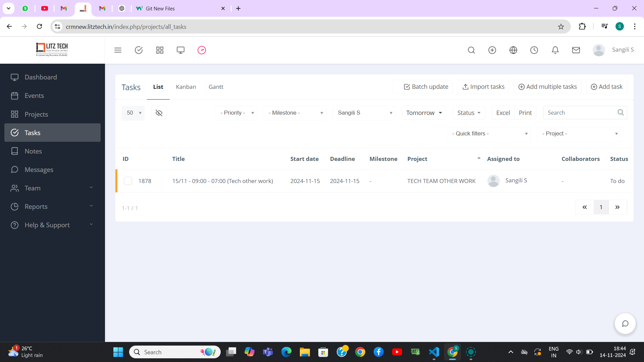Open Notes in the sidebar
The image size is (644, 362).
52,151
